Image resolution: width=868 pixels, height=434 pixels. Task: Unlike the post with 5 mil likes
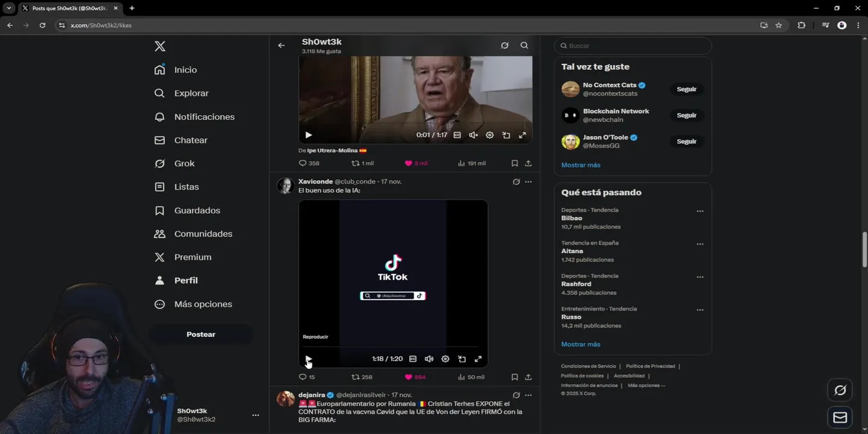417,163
